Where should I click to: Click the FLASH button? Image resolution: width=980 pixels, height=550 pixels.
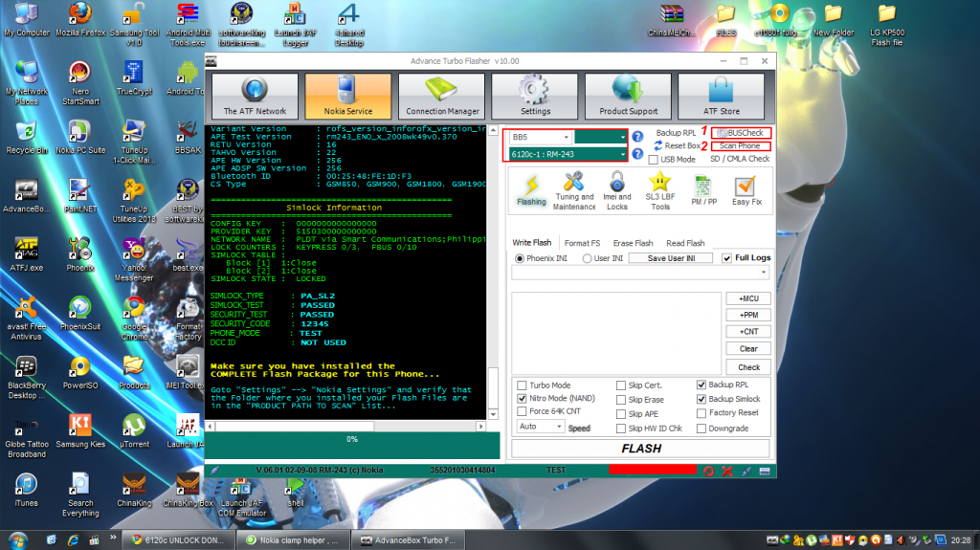click(640, 449)
